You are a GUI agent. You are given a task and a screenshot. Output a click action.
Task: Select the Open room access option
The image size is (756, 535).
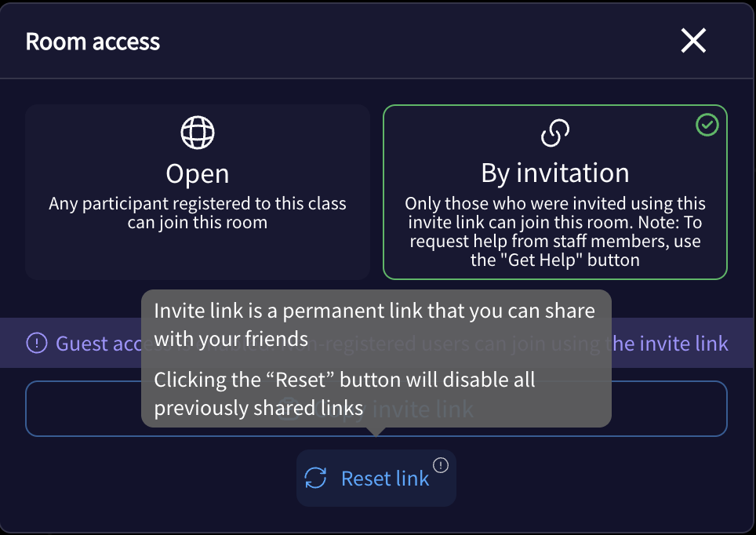[198, 192]
